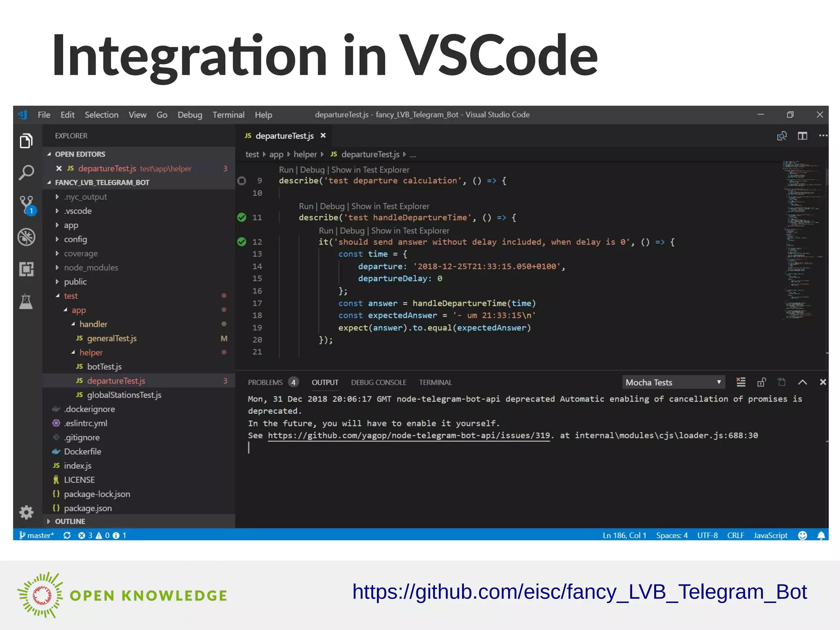This screenshot has width=840, height=630.
Task: Clear the output panel
Action: [x=741, y=382]
